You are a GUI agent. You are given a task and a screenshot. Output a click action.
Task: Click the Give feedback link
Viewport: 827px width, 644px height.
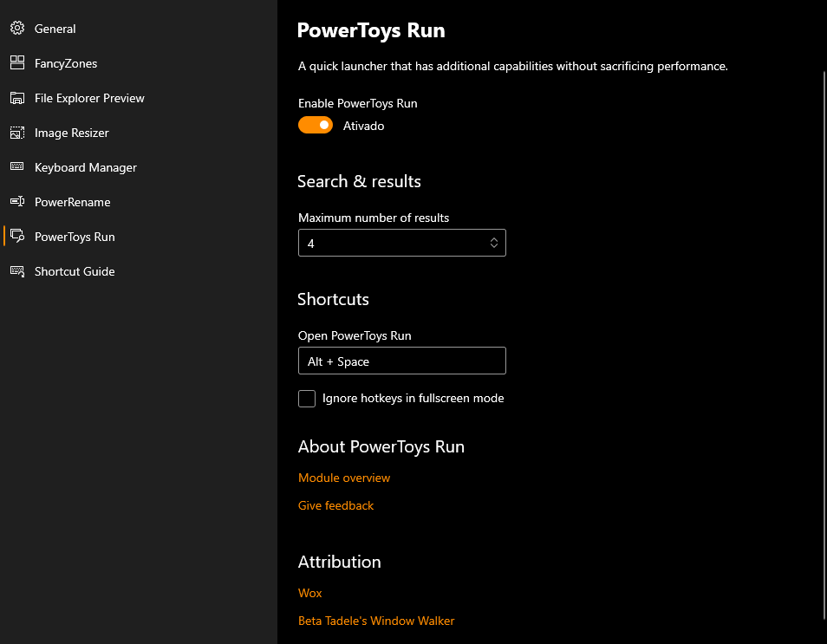click(335, 506)
